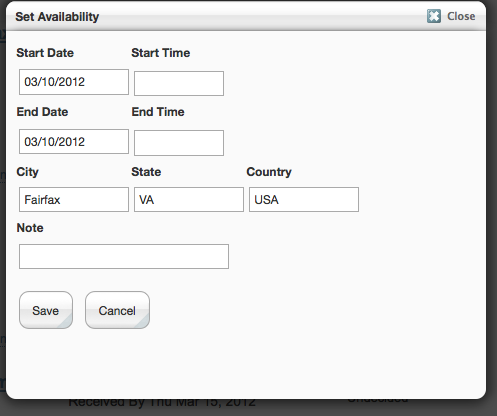The image size is (497, 416).
Task: Focus the empty Note text box
Action: click(x=124, y=256)
